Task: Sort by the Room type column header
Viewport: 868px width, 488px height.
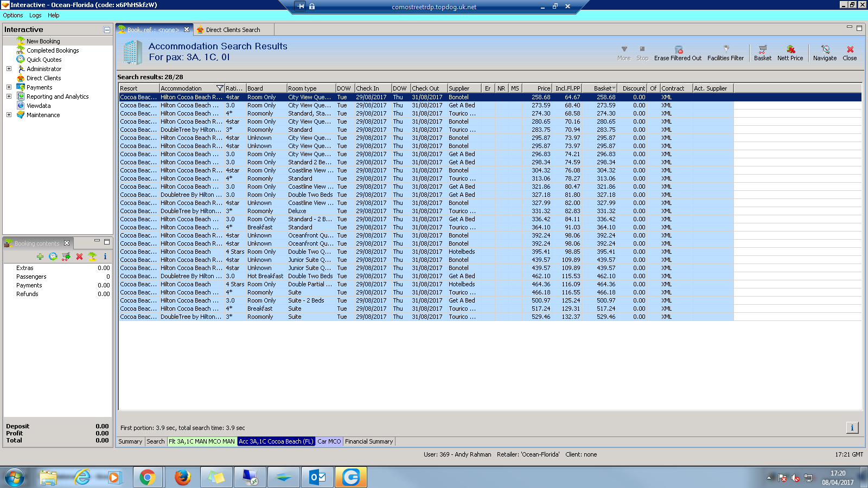Action: pyautogui.click(x=310, y=88)
